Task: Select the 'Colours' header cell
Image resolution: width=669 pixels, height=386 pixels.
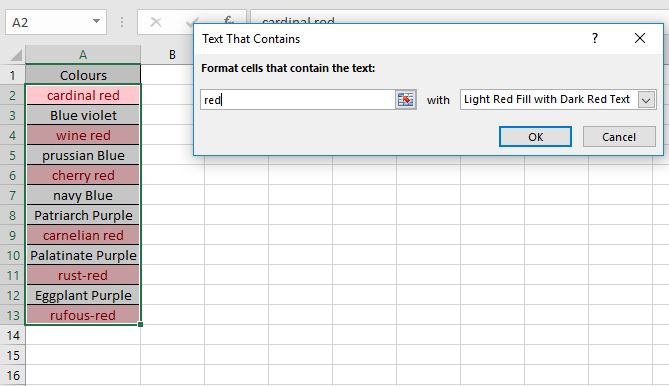Action: coord(83,75)
